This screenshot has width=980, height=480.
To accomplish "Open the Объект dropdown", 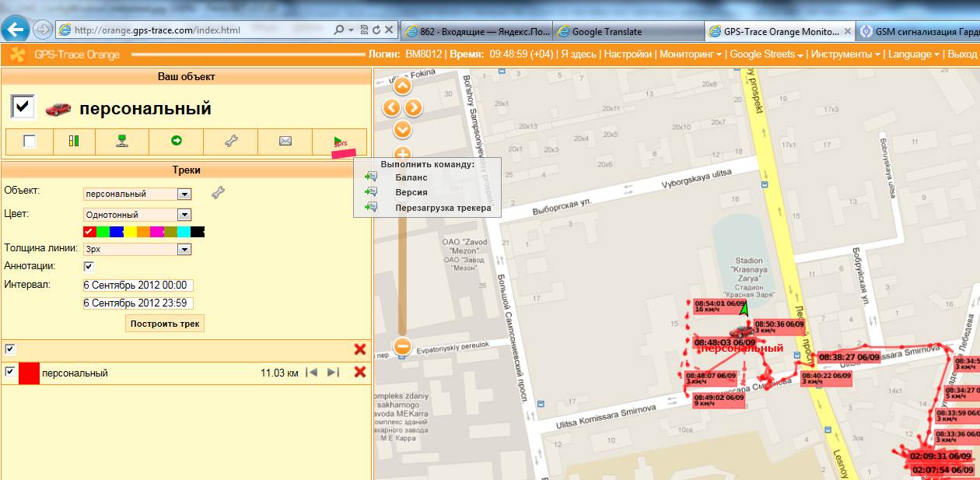I will (137, 194).
